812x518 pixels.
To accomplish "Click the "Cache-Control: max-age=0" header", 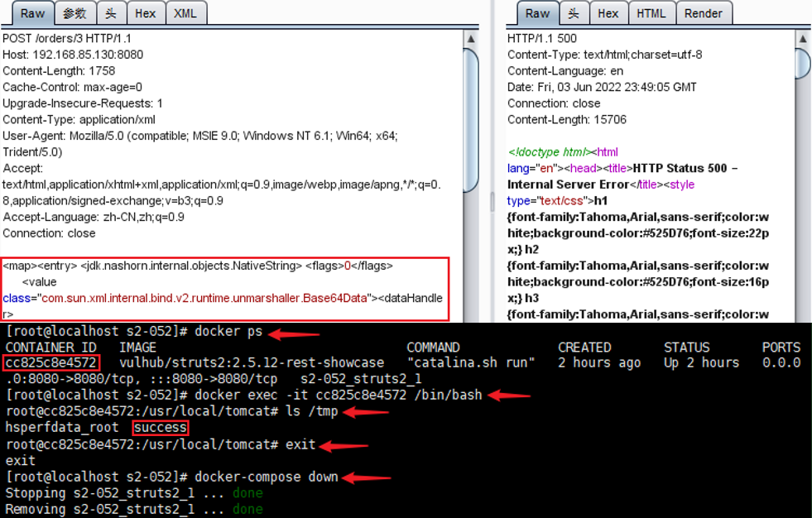I will click(73, 87).
